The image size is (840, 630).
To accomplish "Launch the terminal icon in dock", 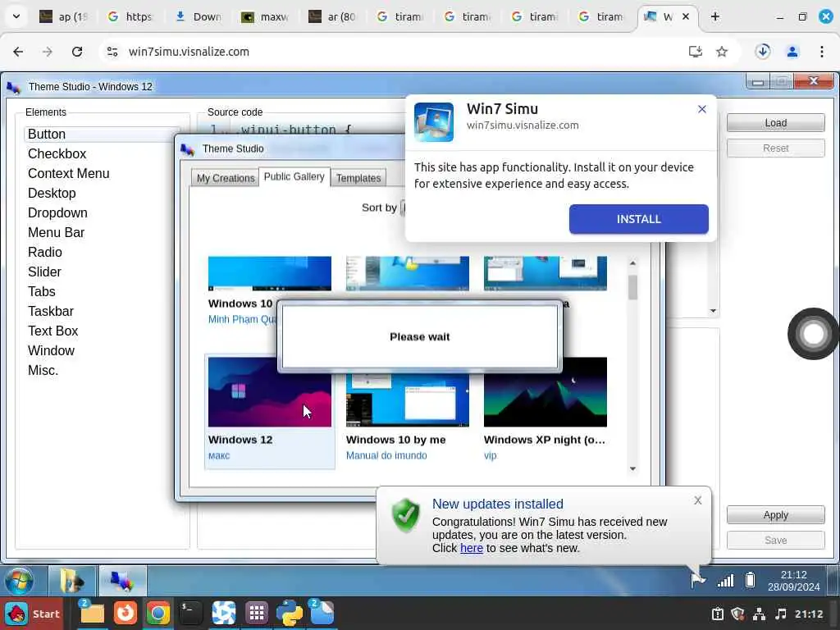I will click(x=190, y=614).
